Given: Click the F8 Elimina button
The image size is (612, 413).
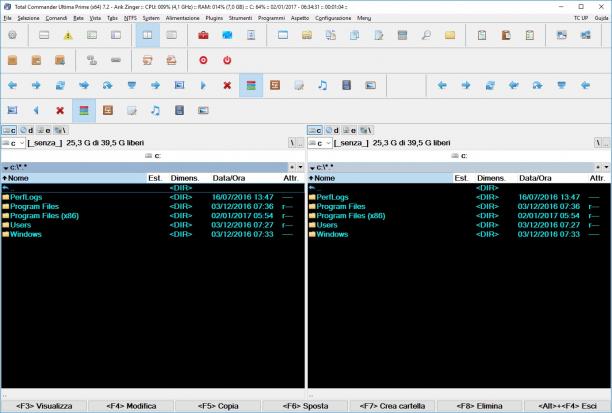Looking at the screenshot, I should 479,406.
